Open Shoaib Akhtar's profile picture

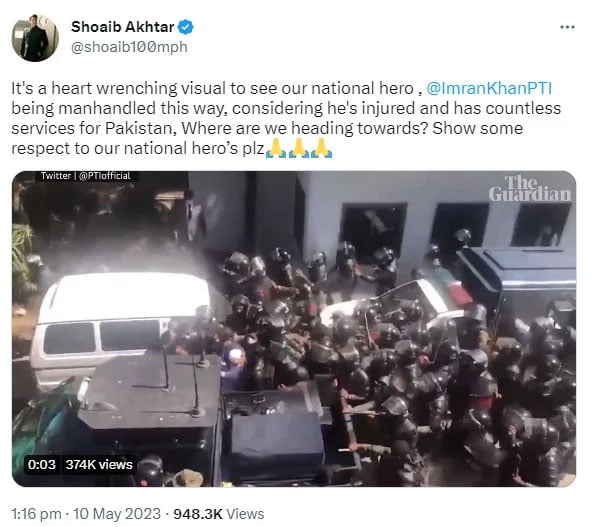(x=35, y=38)
